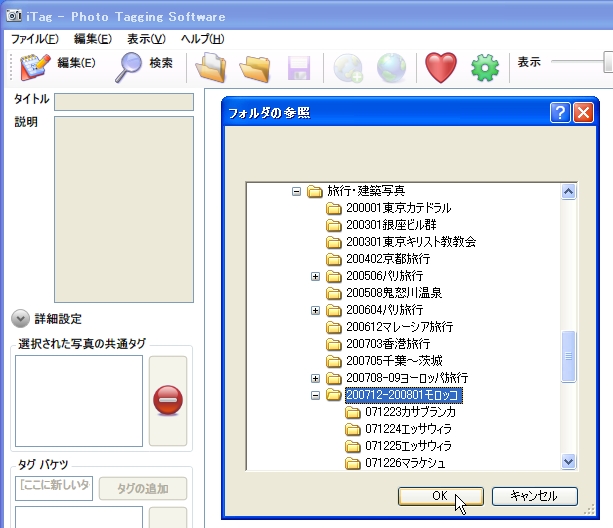Click the OK button in folder dialog

click(441, 496)
